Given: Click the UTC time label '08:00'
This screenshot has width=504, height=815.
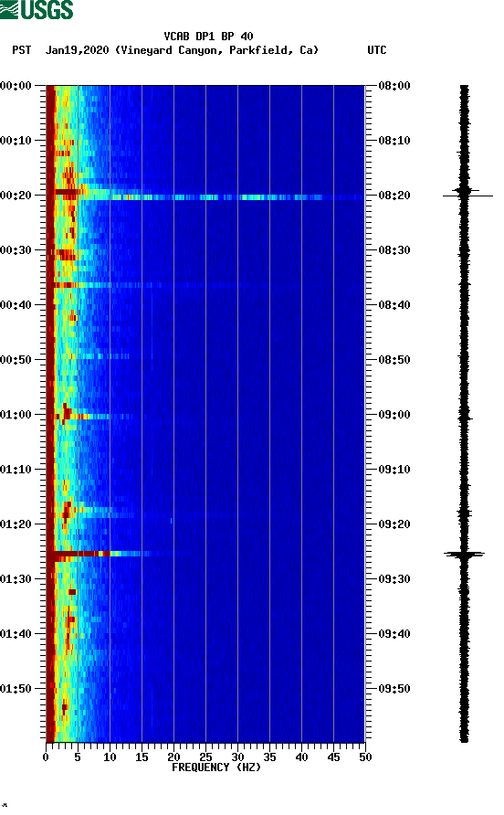Looking at the screenshot, I should (394, 86).
